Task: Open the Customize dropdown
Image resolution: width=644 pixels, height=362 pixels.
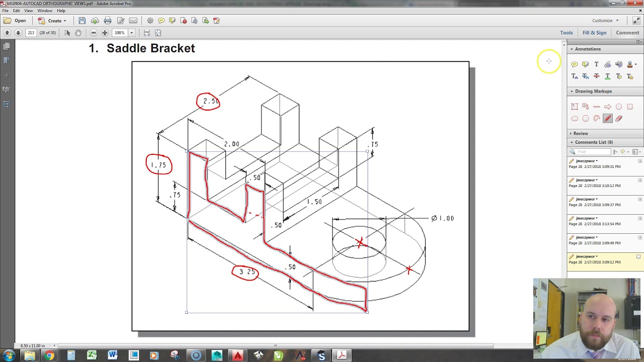Action: coord(606,21)
